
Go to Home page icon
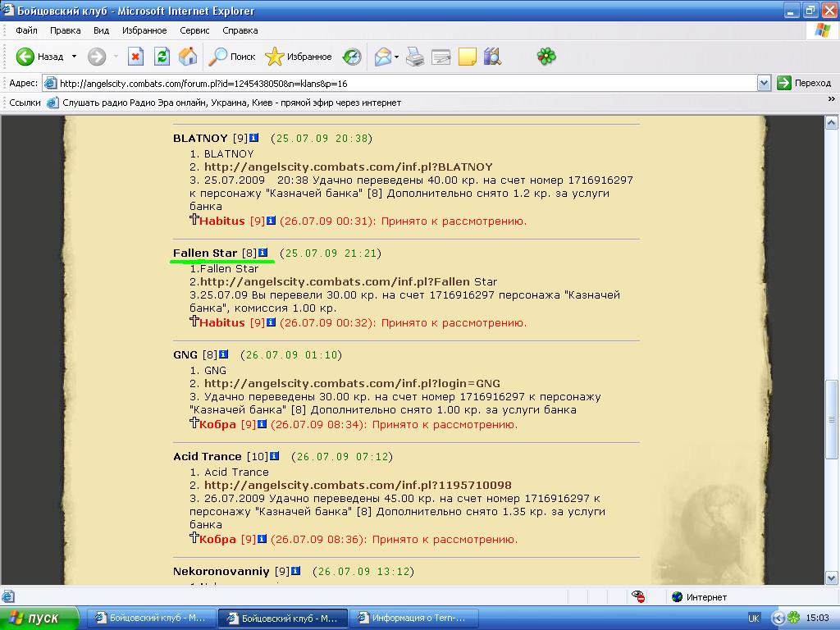pyautogui.click(x=188, y=57)
